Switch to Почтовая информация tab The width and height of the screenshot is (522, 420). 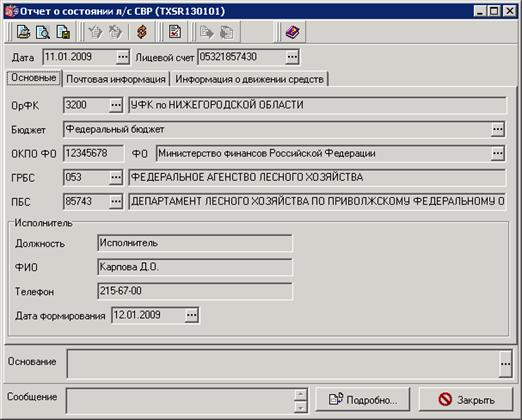tap(116, 79)
